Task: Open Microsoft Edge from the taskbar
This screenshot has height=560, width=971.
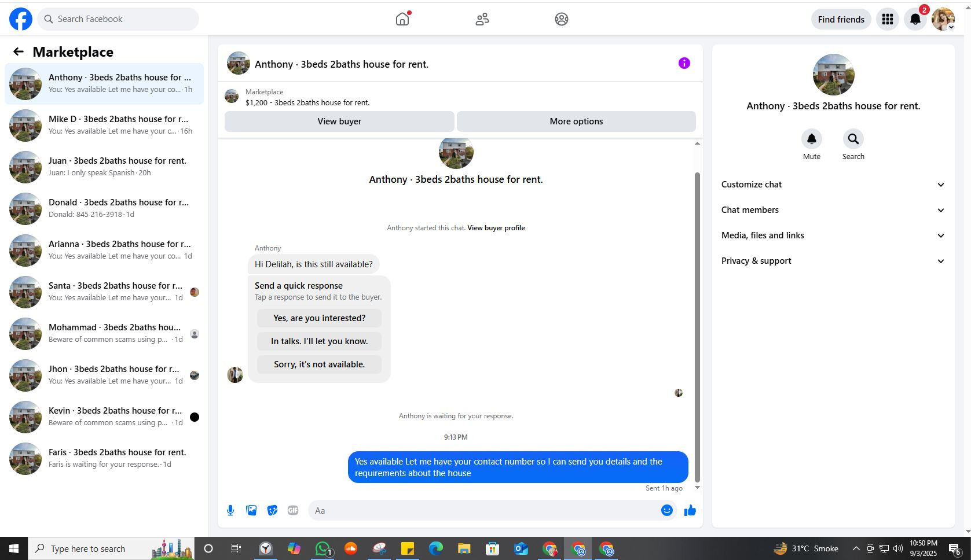Action: 436,548
